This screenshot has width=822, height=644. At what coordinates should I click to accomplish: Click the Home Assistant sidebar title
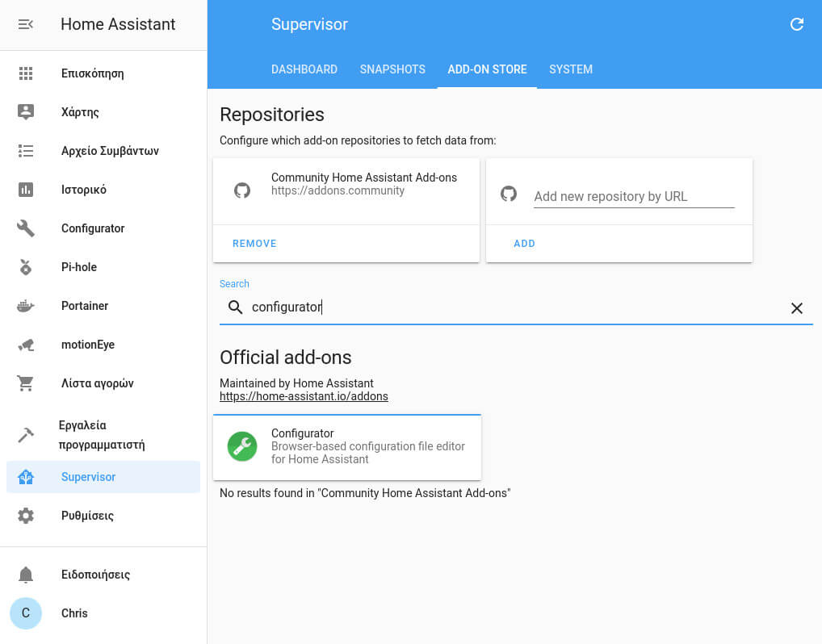pos(118,25)
